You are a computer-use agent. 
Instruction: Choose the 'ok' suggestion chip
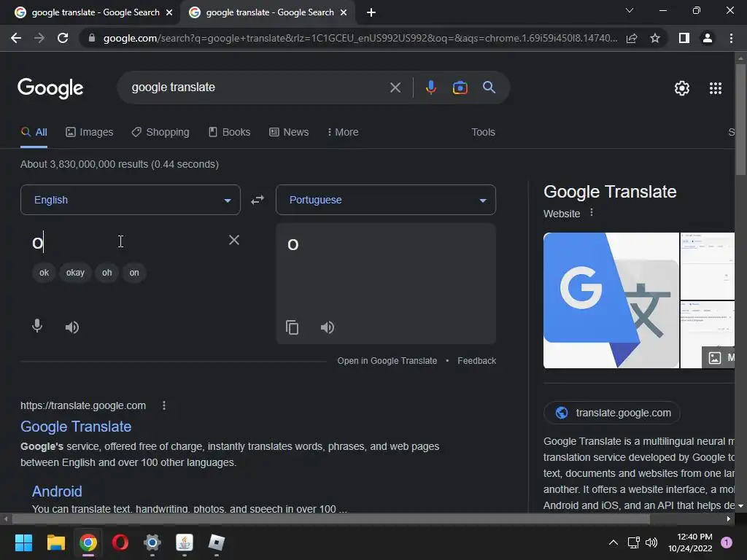coord(44,273)
